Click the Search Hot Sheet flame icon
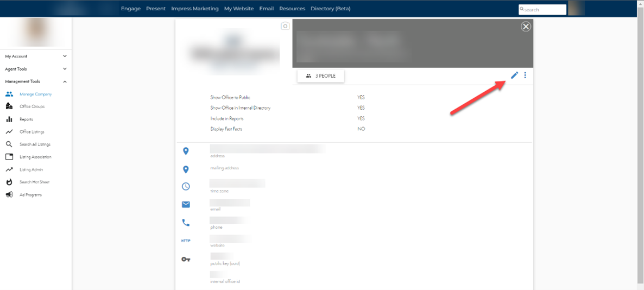This screenshot has height=290, width=644. [9, 182]
